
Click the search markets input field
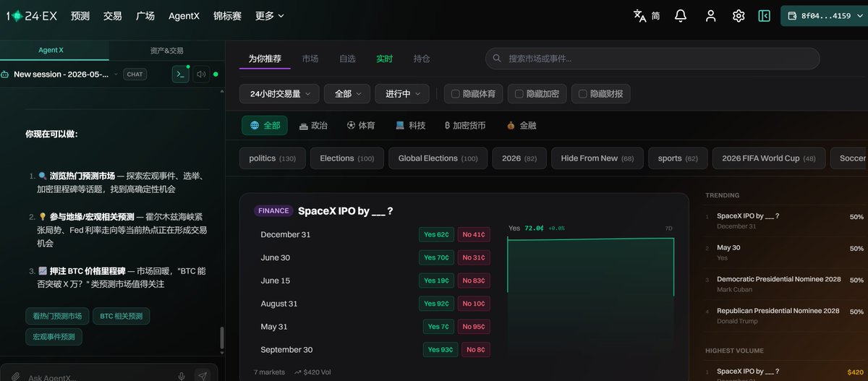pos(652,59)
